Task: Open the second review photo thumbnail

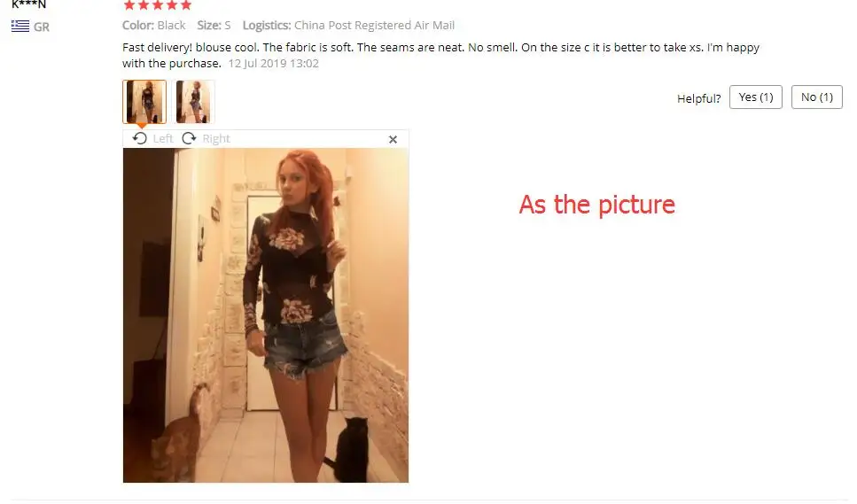Action: [x=193, y=102]
